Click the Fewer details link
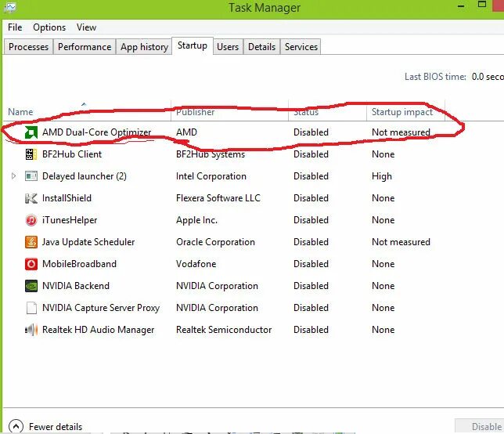 click(x=56, y=427)
